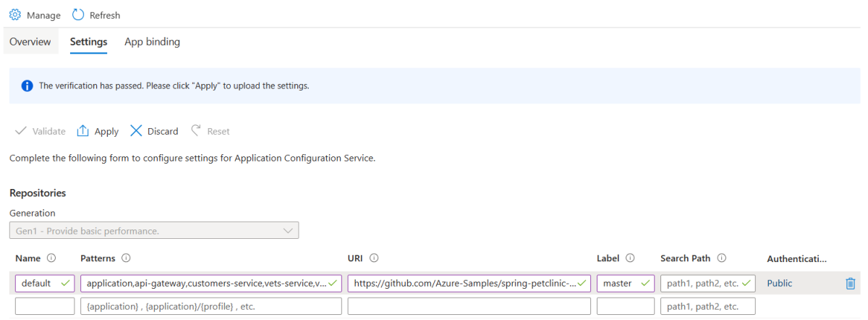Click the Apply upload icon
This screenshot has width=868, height=320.
[83, 131]
